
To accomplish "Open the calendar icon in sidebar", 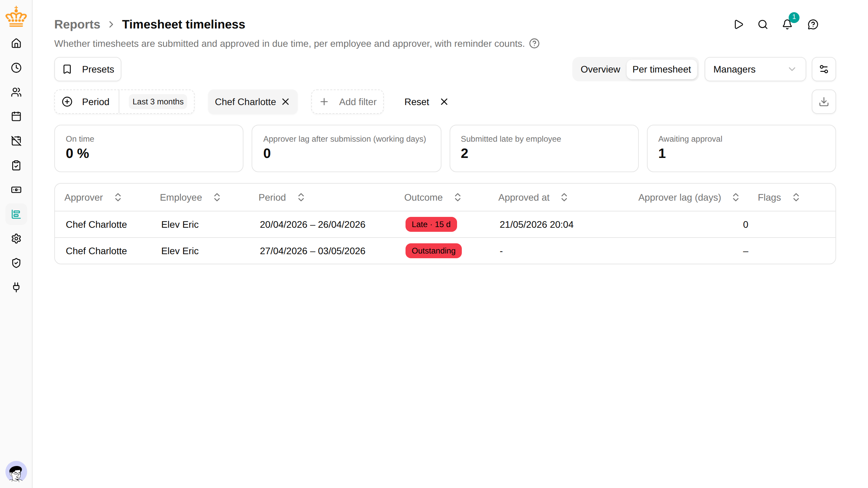I will click(x=16, y=117).
